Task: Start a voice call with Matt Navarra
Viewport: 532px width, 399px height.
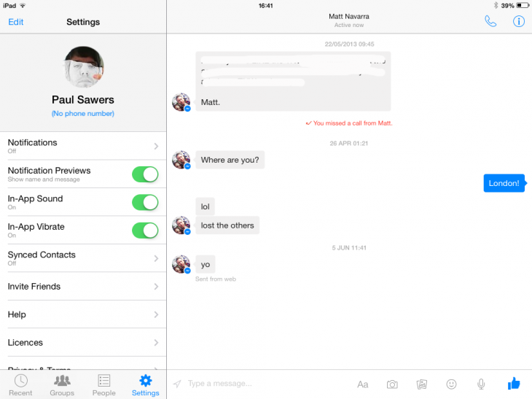Action: [490, 21]
